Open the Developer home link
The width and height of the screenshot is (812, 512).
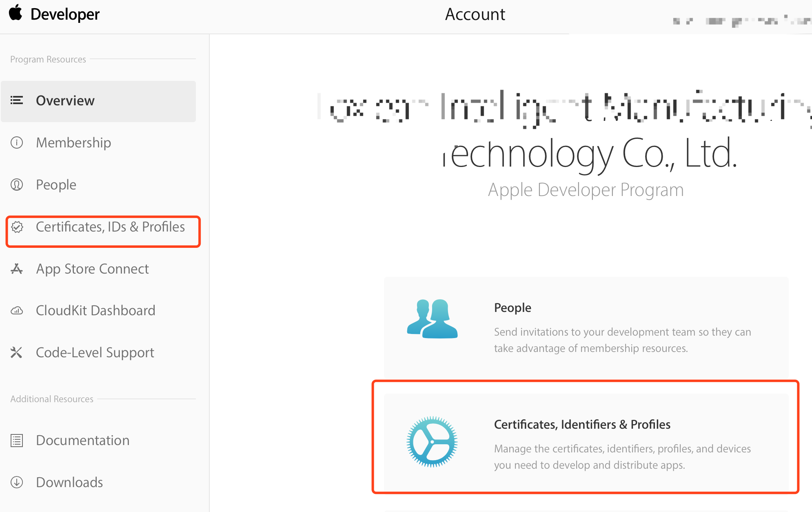(65, 14)
